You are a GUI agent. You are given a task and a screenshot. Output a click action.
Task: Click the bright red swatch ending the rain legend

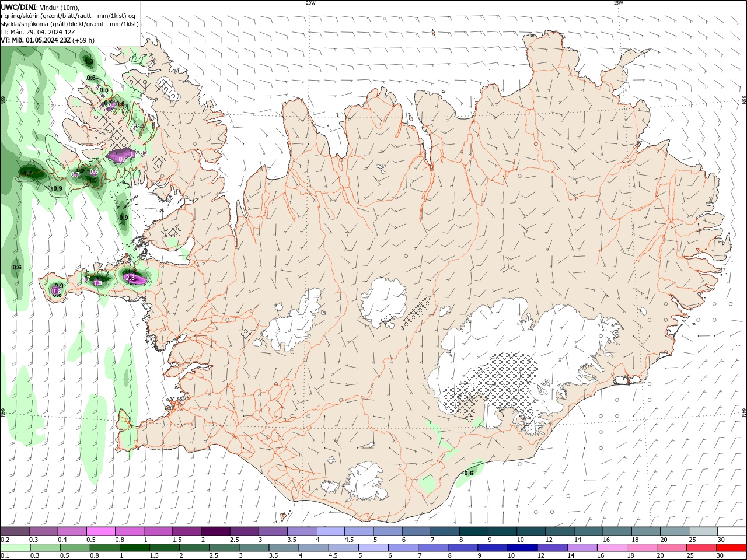point(732,548)
